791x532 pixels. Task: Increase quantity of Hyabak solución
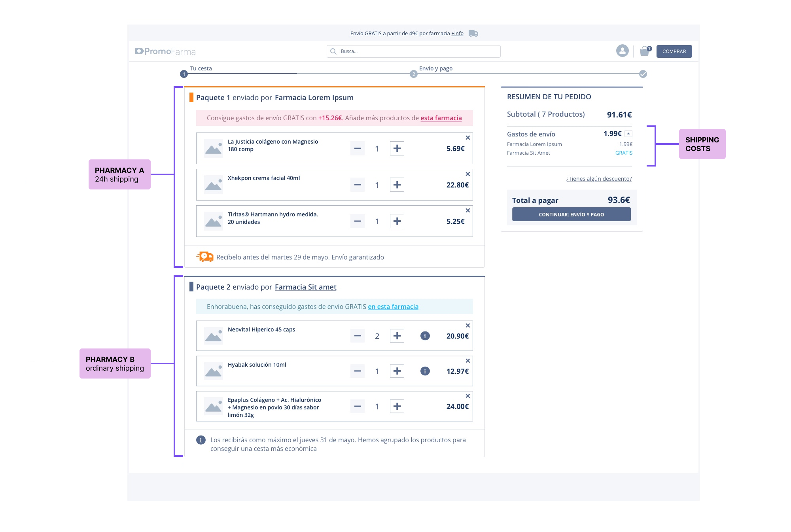click(397, 371)
